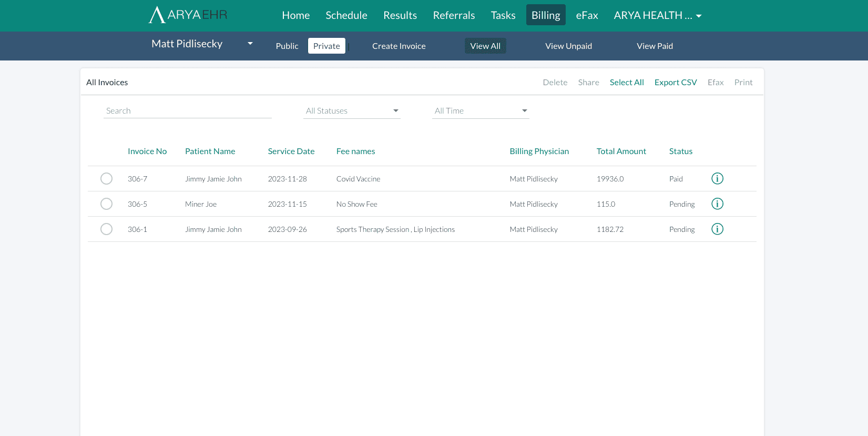Viewport: 868px width, 436px height.
Task: Sort by Fee names column
Action: pyautogui.click(x=355, y=151)
